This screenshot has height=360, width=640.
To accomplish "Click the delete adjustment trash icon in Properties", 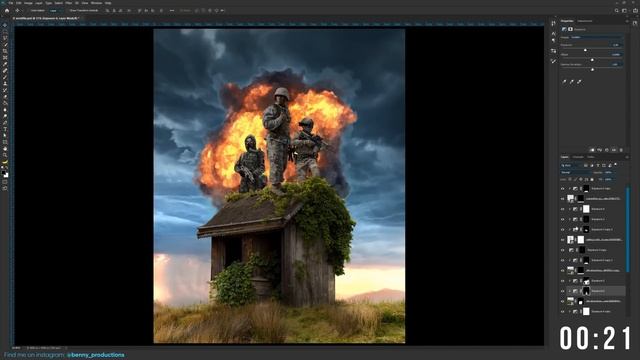I will coord(621,150).
